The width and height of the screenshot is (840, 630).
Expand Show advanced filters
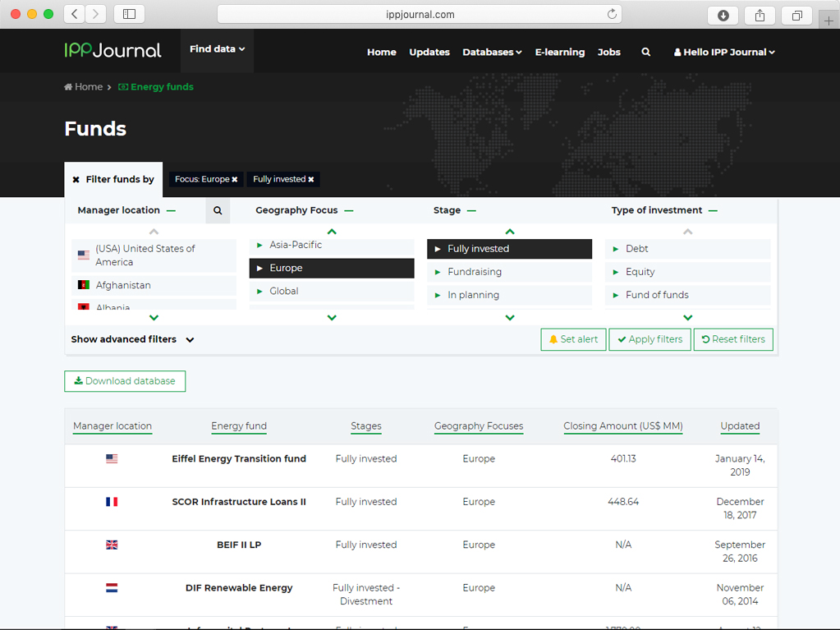click(133, 339)
